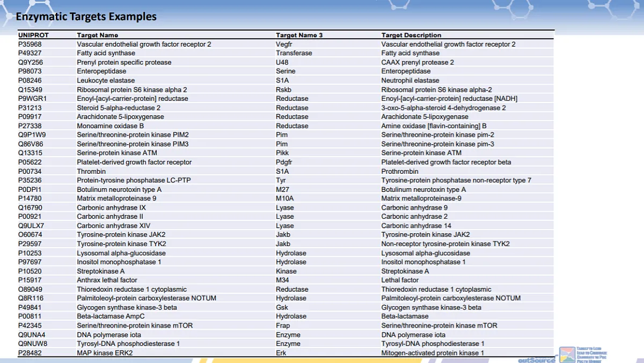
Task: Click the slide title Enzymatic Targets Examples
Action: pyautogui.click(x=85, y=17)
